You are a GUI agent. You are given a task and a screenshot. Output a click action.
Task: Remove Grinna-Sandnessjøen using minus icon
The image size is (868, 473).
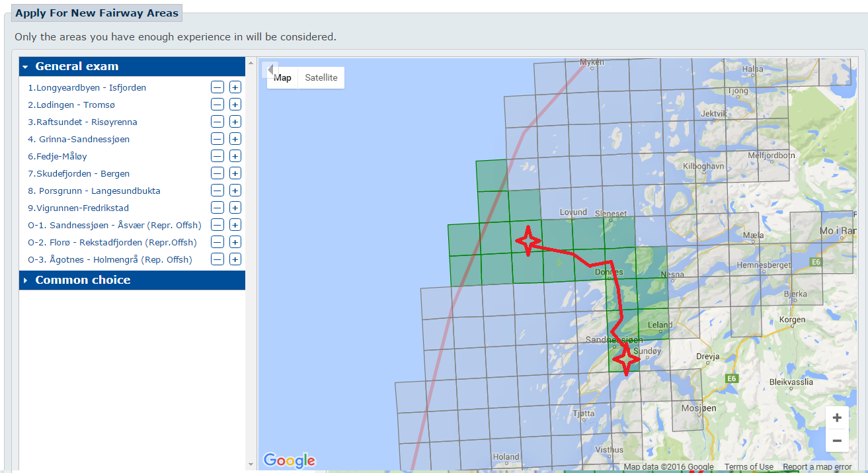click(x=217, y=139)
